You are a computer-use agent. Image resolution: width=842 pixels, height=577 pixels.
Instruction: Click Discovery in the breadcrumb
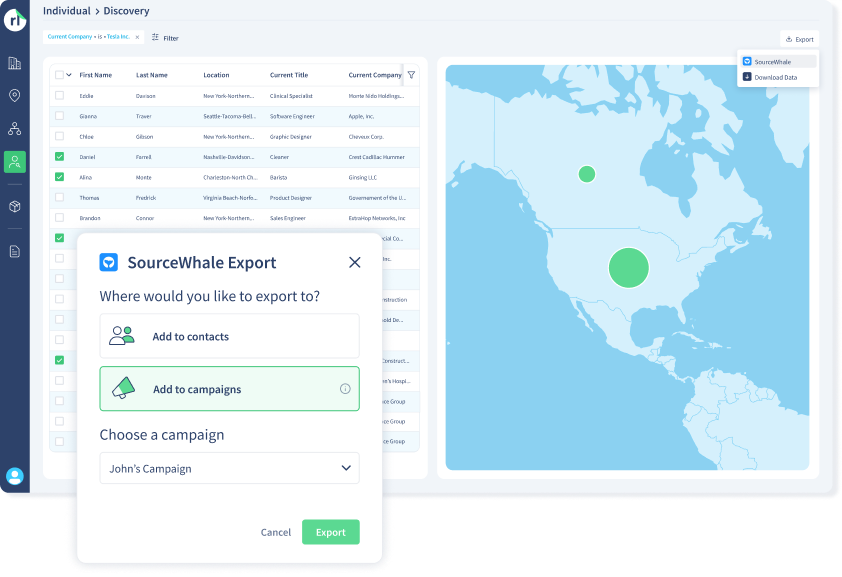pyautogui.click(x=126, y=11)
